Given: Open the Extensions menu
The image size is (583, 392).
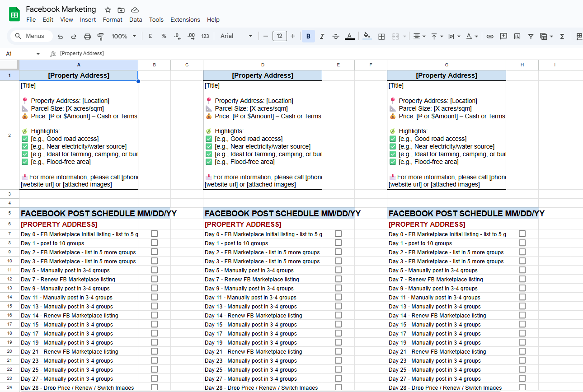Looking at the screenshot, I should click(x=185, y=19).
